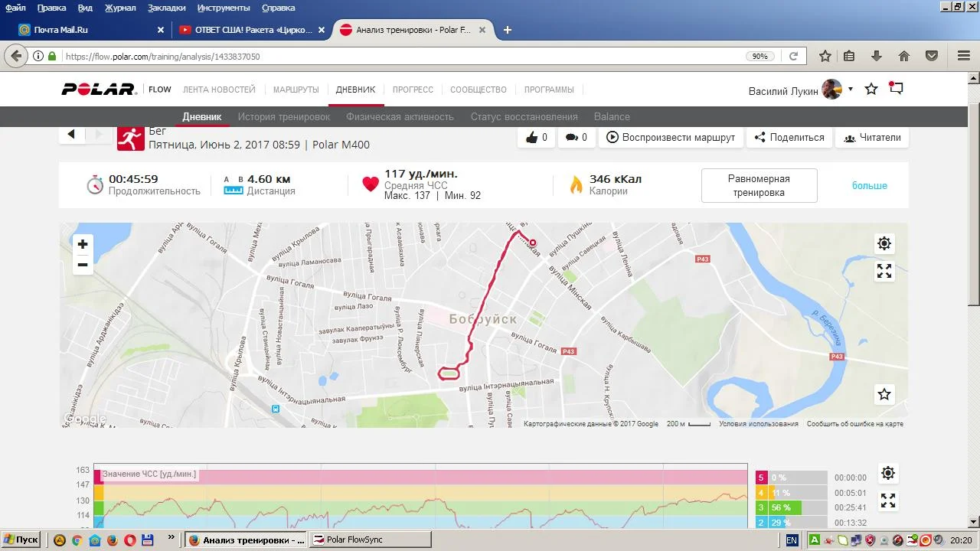The height and width of the screenshot is (551, 980).
Task: Open the Polar notifications icon
Action: pyautogui.click(x=895, y=89)
